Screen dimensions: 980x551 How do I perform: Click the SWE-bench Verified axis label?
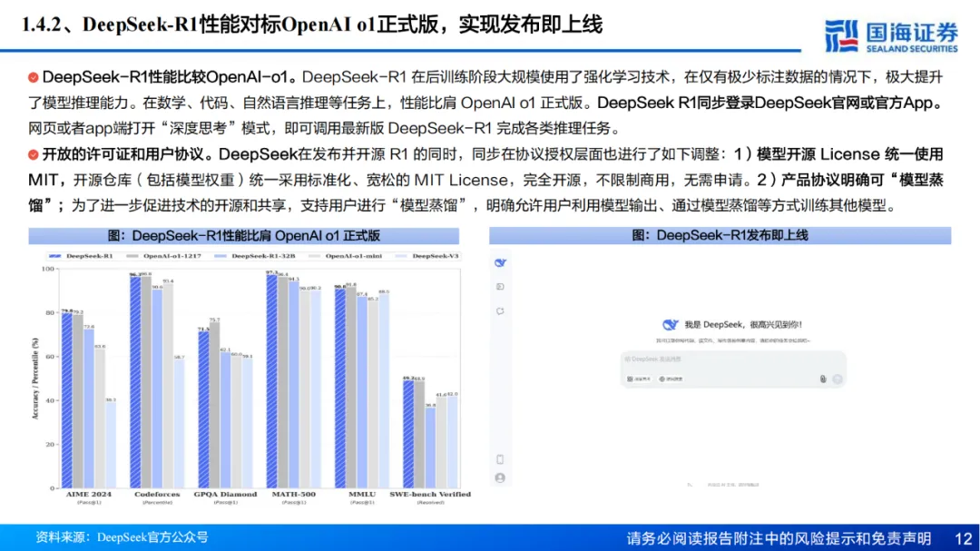click(430, 494)
